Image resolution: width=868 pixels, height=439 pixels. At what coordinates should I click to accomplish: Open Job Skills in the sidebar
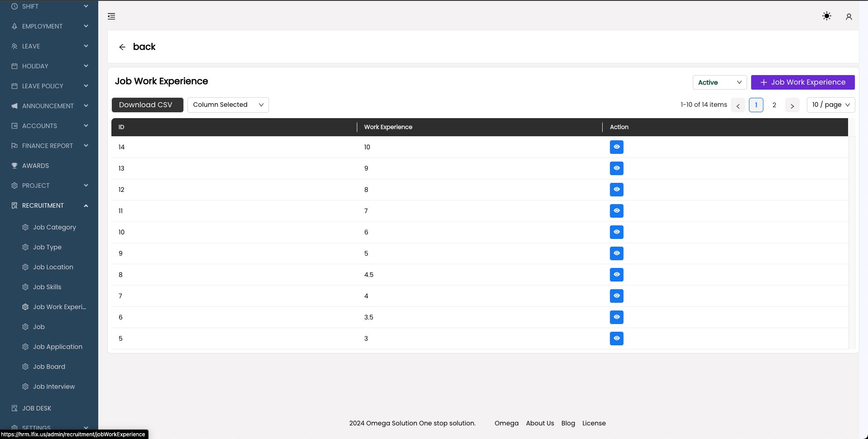click(x=47, y=287)
